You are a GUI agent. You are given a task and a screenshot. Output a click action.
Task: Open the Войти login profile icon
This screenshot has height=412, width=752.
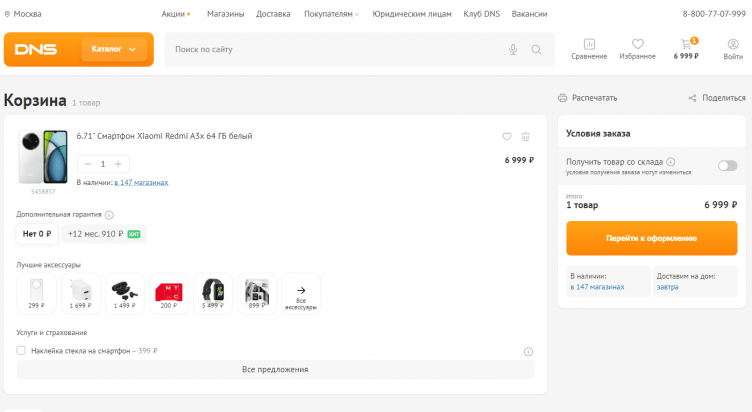[x=733, y=45]
